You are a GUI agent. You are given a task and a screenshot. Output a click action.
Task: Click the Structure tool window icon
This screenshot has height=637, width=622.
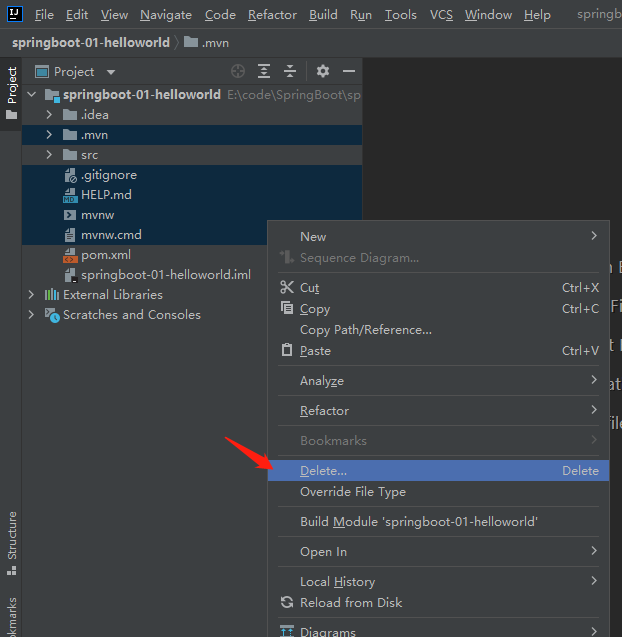[12, 571]
